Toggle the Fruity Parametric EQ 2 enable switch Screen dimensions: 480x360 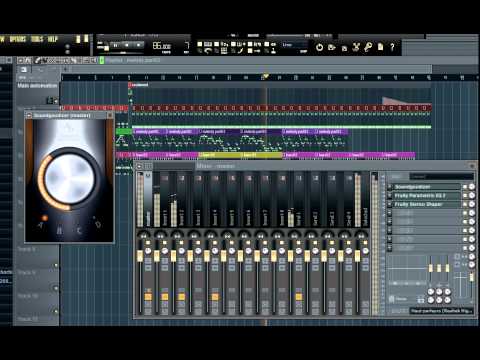(x=465, y=196)
